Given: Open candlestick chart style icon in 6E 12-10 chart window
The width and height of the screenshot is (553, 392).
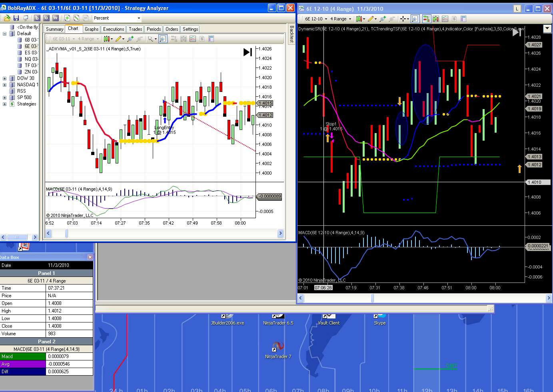Looking at the screenshot, I should click(360, 19).
